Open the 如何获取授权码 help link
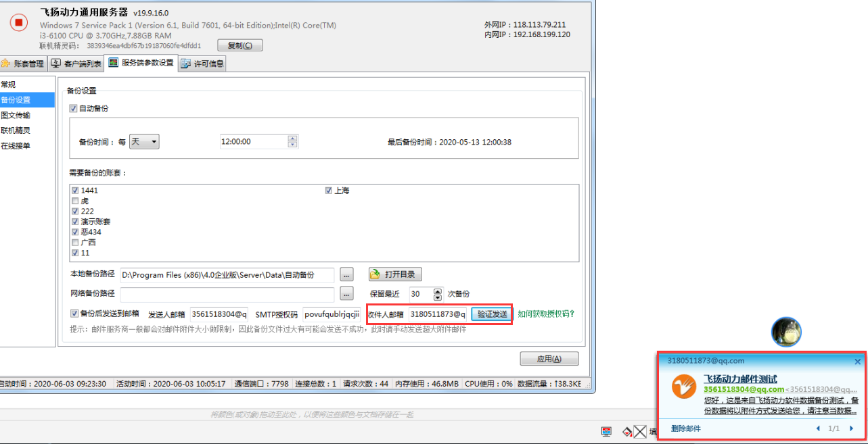The width and height of the screenshot is (868, 444). tap(546, 314)
